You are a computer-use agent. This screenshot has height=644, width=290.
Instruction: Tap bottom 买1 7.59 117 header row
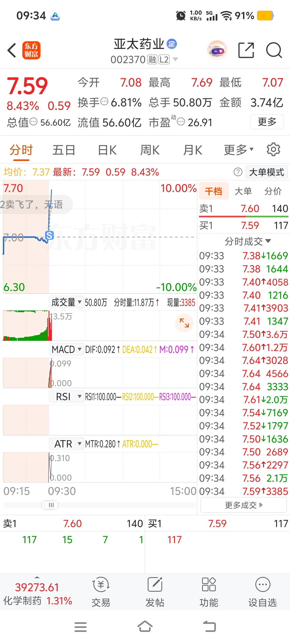click(218, 524)
